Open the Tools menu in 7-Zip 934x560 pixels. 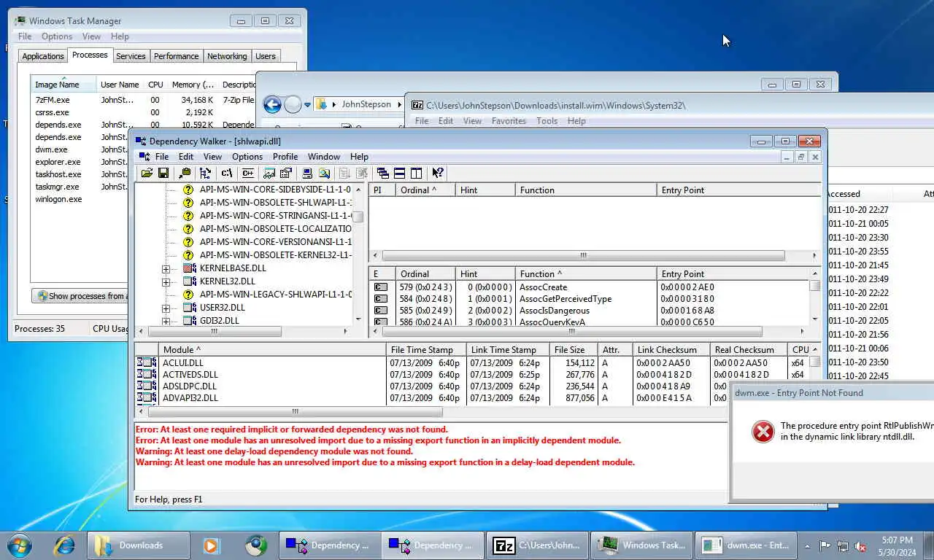[547, 121]
